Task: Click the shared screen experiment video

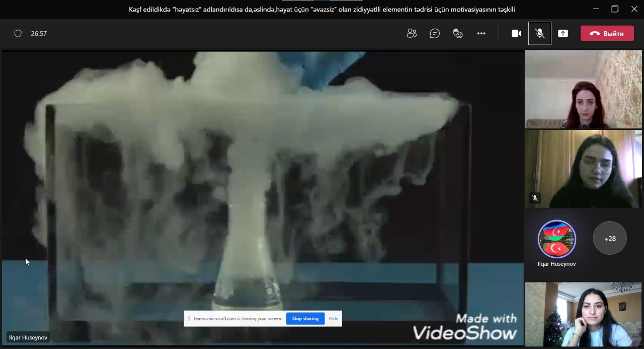Action: [262, 196]
